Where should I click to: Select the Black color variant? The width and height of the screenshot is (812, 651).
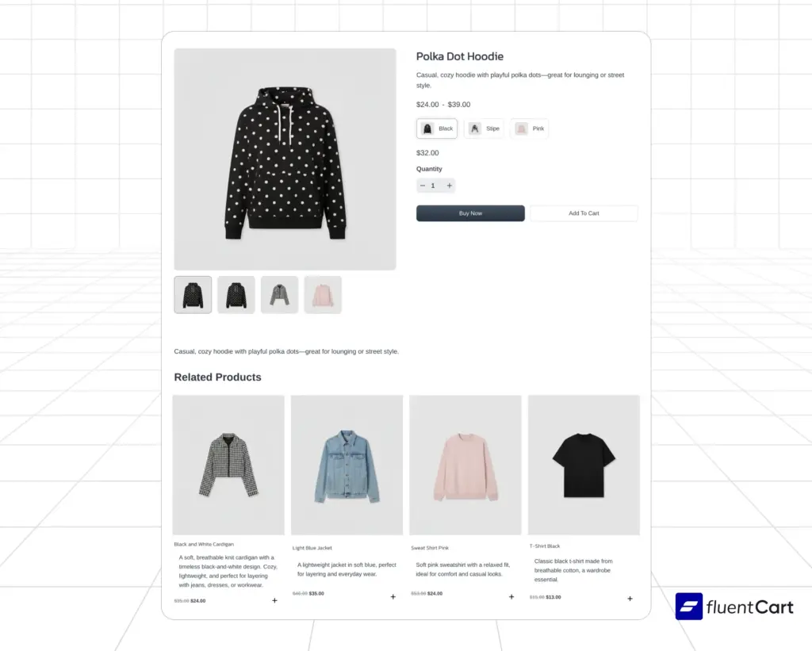[x=437, y=128]
